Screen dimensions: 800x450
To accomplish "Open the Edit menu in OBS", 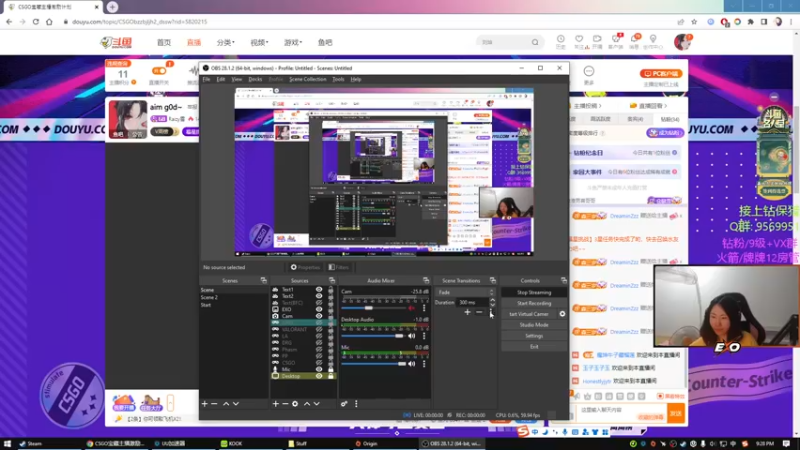I will [221, 79].
